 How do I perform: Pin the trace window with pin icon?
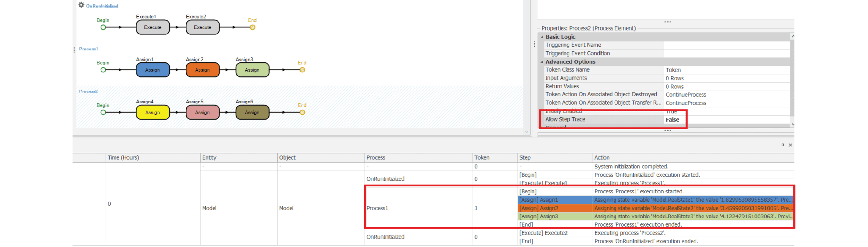pyautogui.click(x=783, y=145)
